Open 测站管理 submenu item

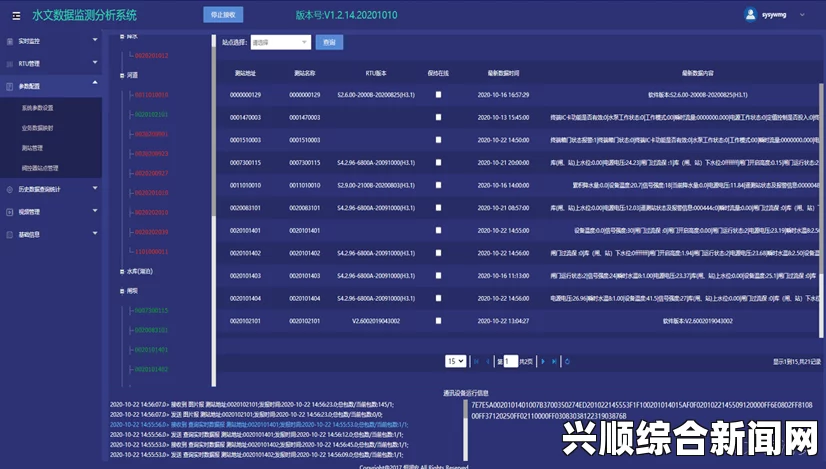[32, 148]
